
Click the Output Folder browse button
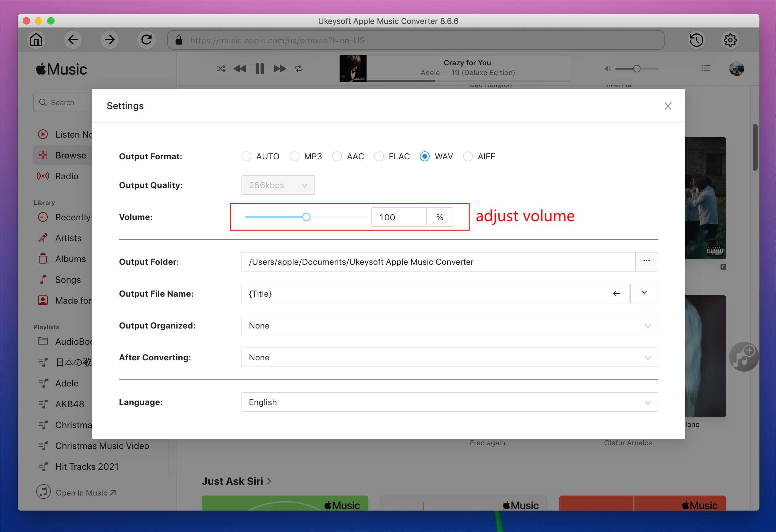pyautogui.click(x=646, y=261)
